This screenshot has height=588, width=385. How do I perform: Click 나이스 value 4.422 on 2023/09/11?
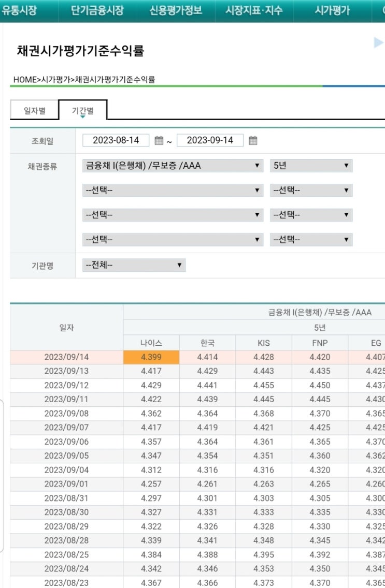pos(151,400)
